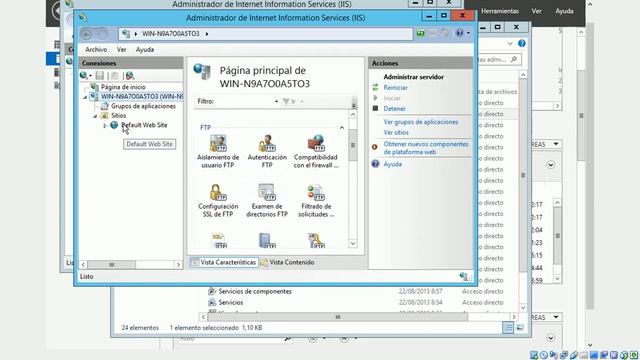This screenshot has height=360, width=640.
Task: Switch Explorer window to large icons view
Action: click(520, 327)
